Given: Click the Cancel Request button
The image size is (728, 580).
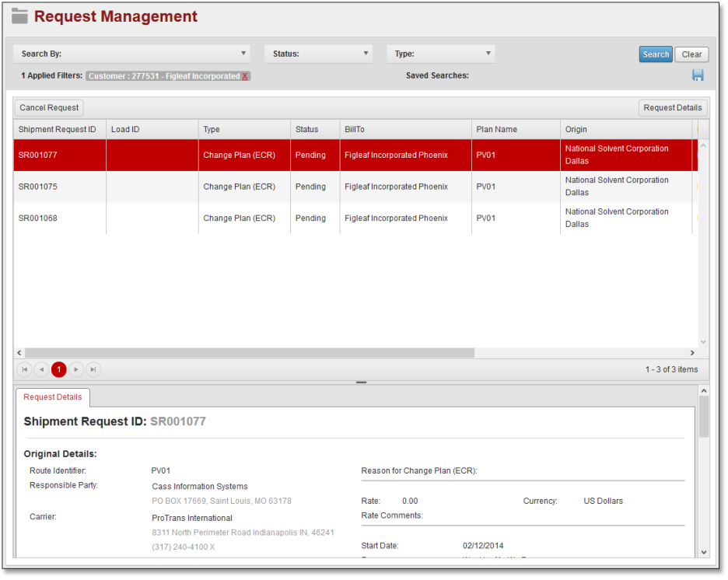Looking at the screenshot, I should [x=49, y=108].
